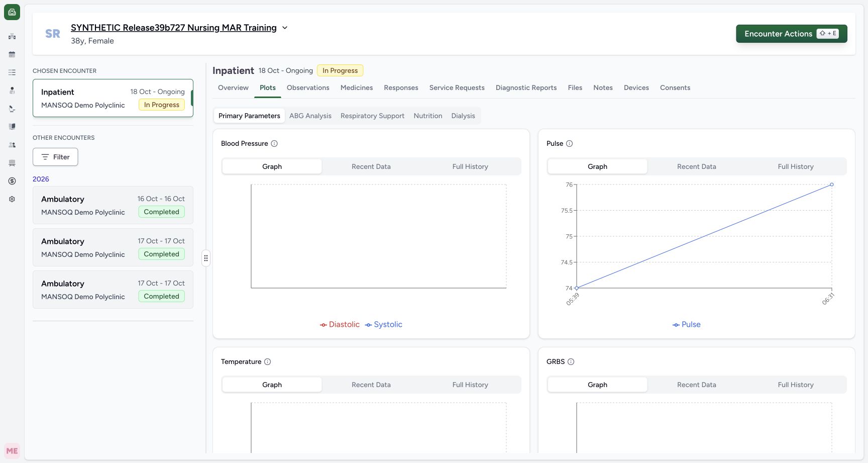This screenshot has height=463, width=868.
Task: Click the Blood Pressure info icon
Action: coord(274,143)
